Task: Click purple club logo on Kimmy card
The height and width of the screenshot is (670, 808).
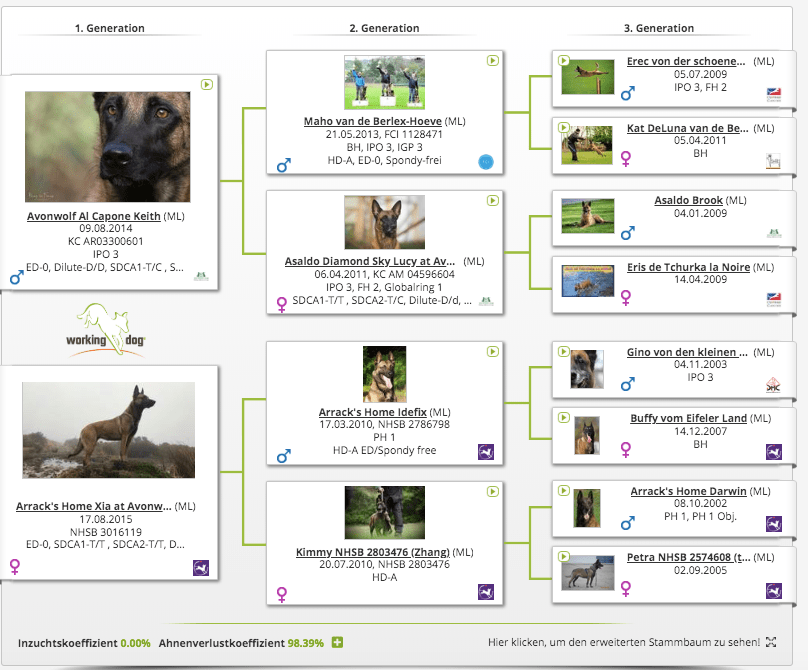Action: pyautogui.click(x=486, y=592)
